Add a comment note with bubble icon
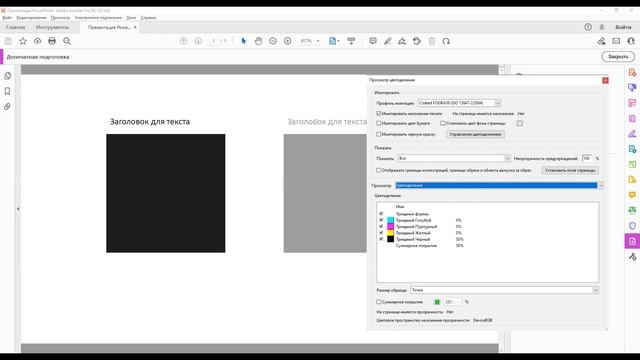Image resolution: width=640 pixels, height=360 pixels. [x=373, y=41]
